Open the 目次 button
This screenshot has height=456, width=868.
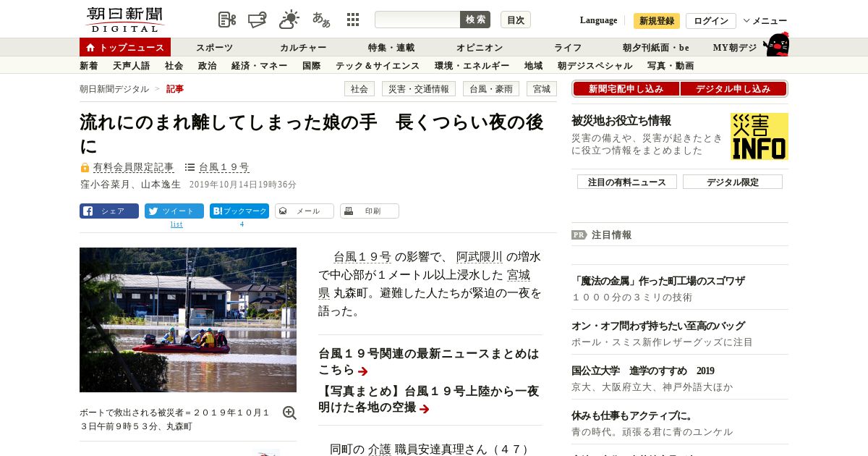tap(516, 20)
